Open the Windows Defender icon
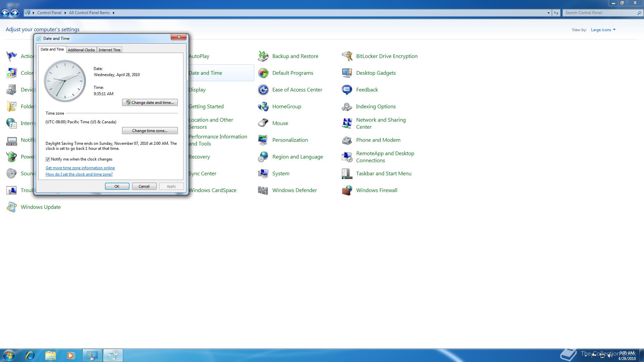The width and height of the screenshot is (644, 362). point(263,190)
